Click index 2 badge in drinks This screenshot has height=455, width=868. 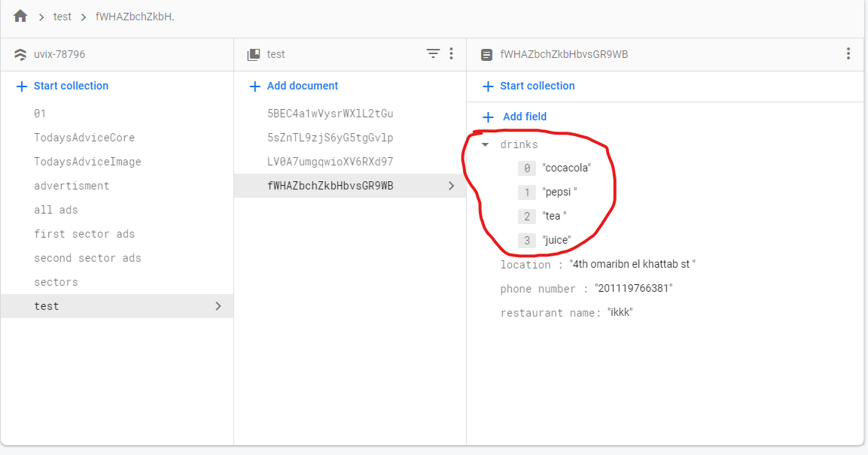527,216
